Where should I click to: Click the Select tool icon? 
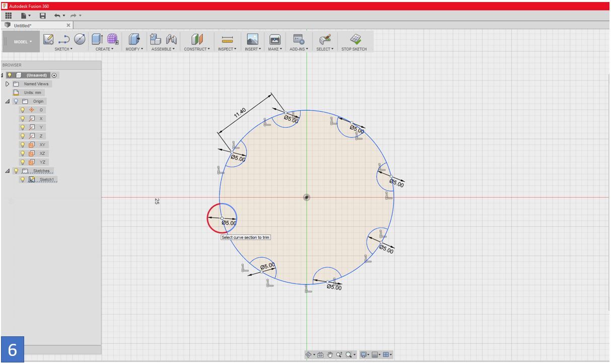coord(325,39)
